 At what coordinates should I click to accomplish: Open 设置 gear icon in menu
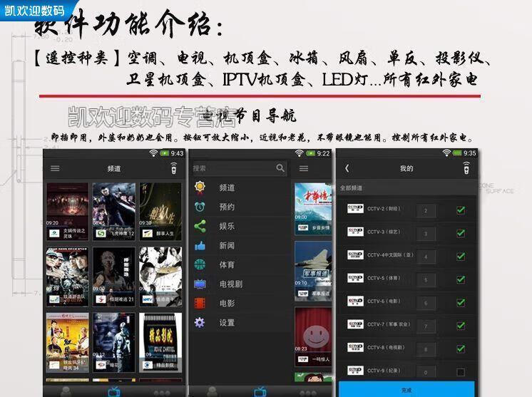pos(200,322)
